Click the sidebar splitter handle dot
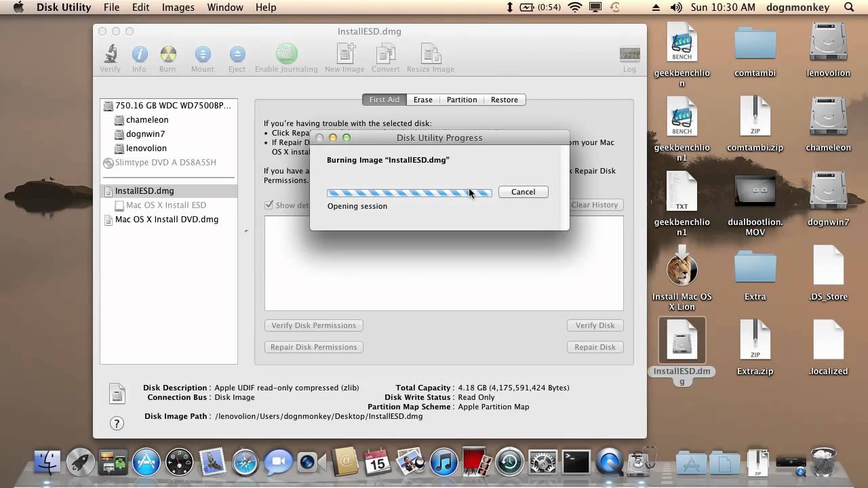 point(246,231)
